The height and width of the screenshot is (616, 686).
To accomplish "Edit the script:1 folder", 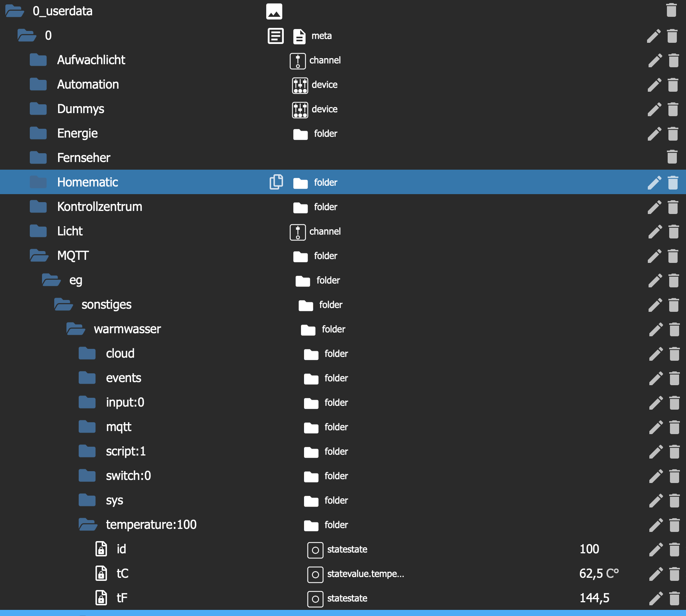I will (x=656, y=452).
